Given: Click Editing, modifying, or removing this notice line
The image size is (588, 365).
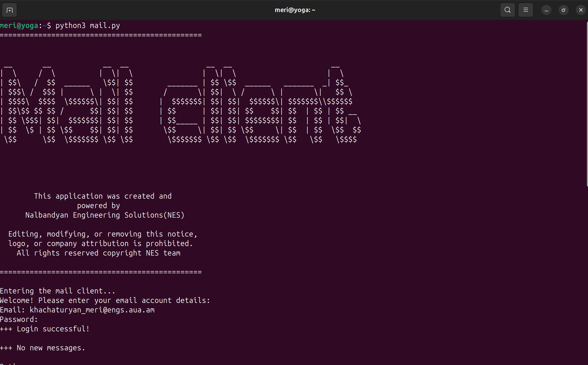Looking at the screenshot, I should pyautogui.click(x=103, y=234).
